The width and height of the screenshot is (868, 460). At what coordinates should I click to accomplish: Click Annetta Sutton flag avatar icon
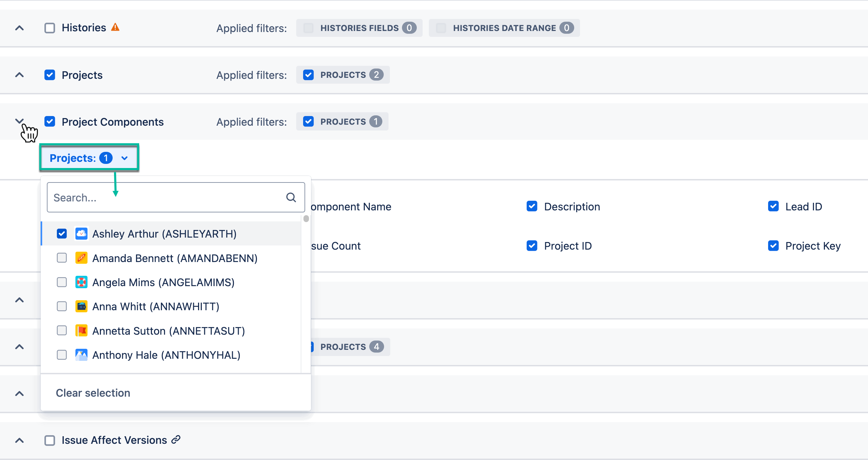pos(81,331)
